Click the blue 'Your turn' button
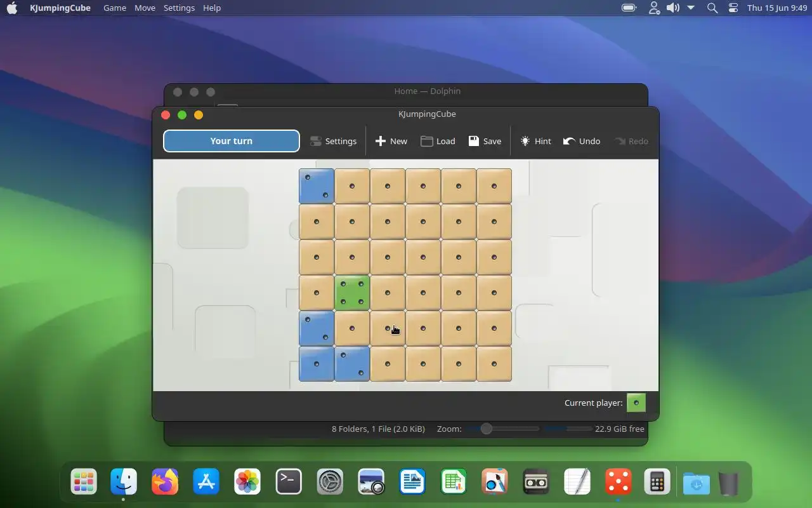 pyautogui.click(x=232, y=141)
